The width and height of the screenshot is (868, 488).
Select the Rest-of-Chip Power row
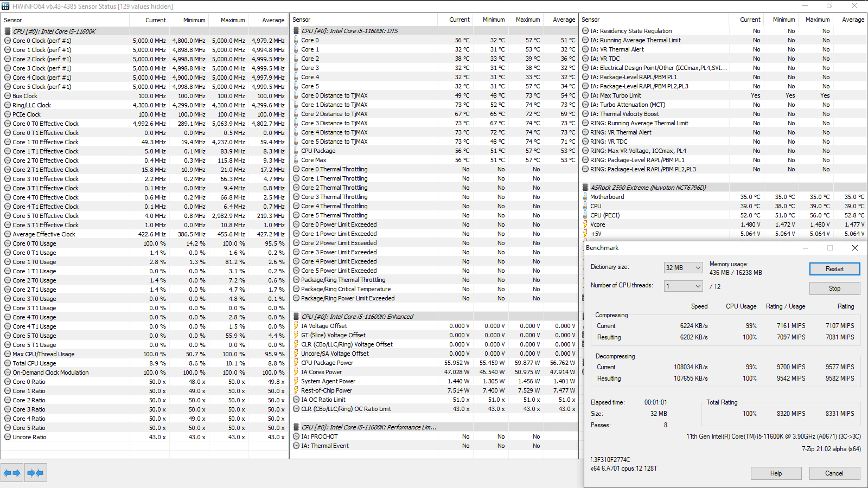pos(435,390)
